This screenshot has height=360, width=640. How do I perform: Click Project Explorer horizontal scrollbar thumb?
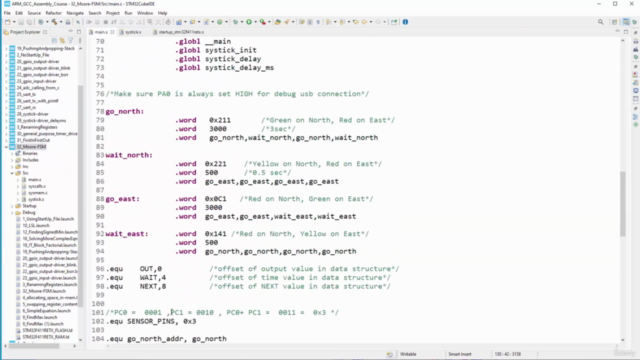tap(34, 346)
